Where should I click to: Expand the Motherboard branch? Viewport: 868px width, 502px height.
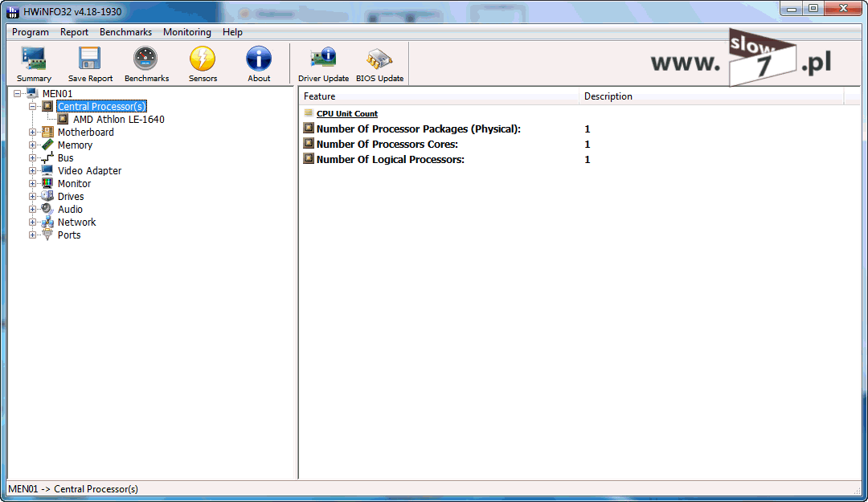coord(33,133)
